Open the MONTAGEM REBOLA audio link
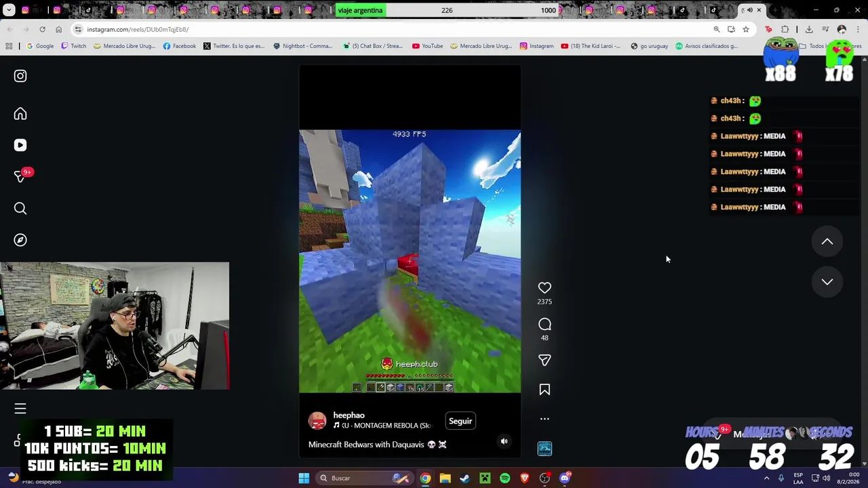Viewport: 868px width, 488px height. [x=382, y=426]
